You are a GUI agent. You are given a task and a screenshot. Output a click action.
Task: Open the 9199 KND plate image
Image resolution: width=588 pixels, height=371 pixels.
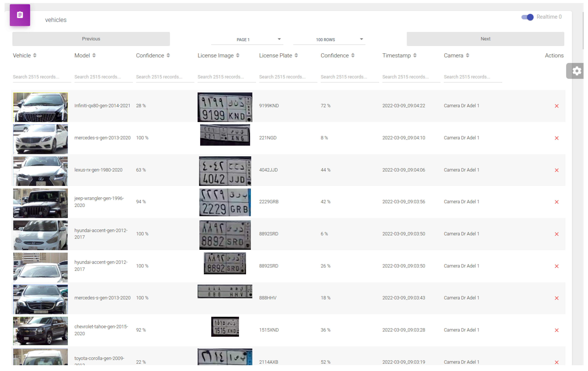[225, 107]
